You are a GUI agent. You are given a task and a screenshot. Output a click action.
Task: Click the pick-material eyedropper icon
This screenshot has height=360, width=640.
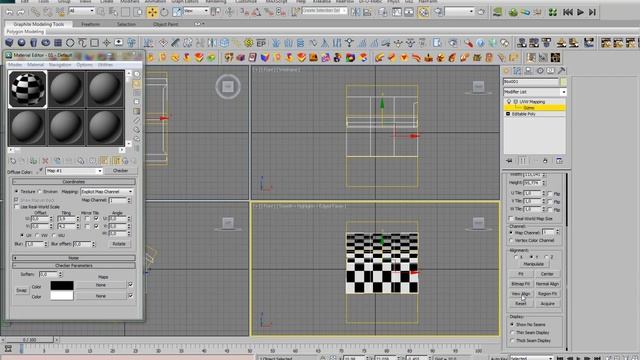(40, 171)
